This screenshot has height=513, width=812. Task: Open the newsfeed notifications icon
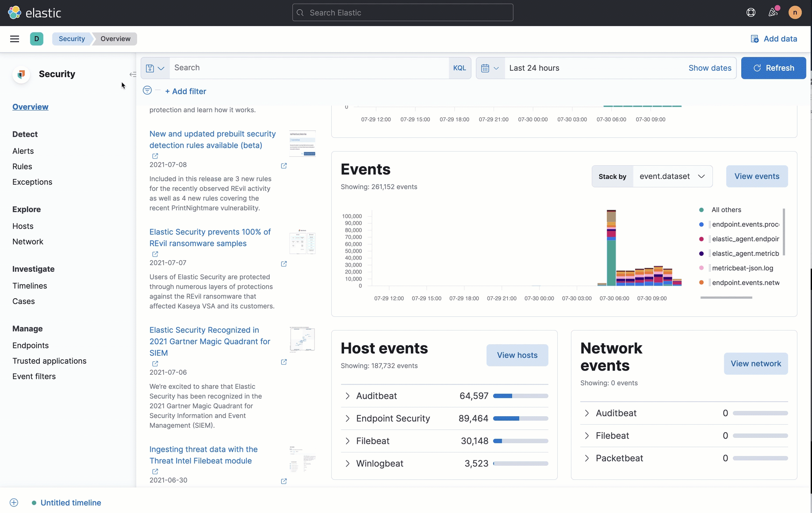click(x=773, y=13)
